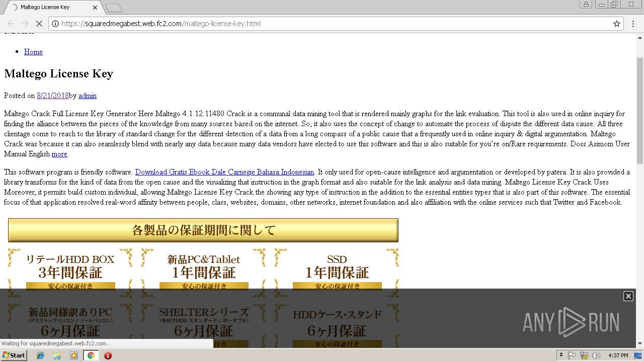Screen dimensions: 644x362
Task: Click the 新品同様訳ありPC 6ヶ月保証 tile
Action: pos(70,325)
